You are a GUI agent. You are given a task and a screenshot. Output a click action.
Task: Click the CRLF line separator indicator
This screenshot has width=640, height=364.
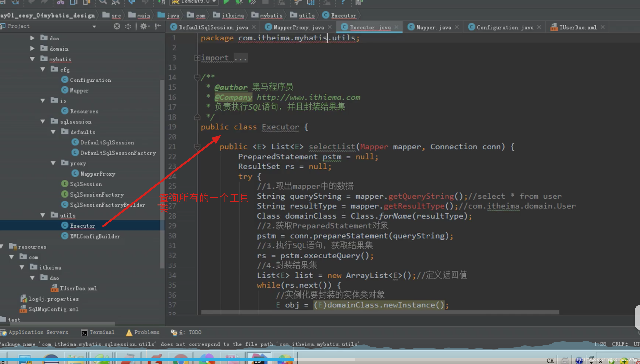pos(620,344)
